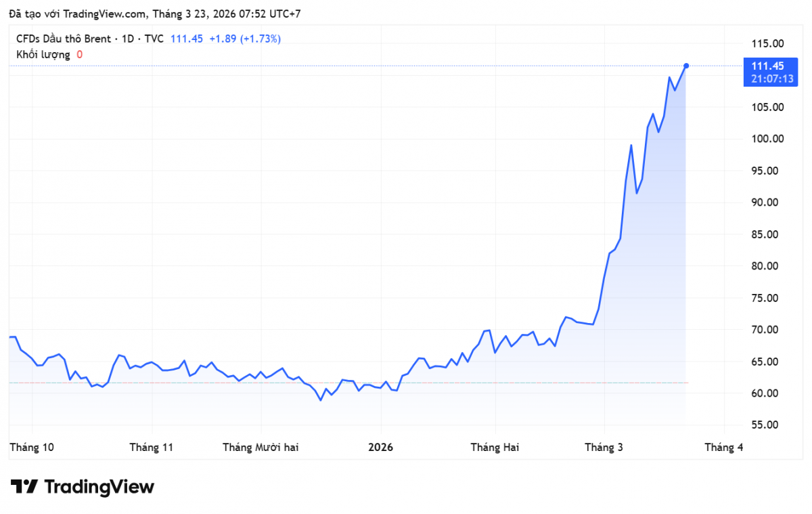Select Tháng Hai on the time axis
Viewport: 812px width, 514px height.
pyautogui.click(x=495, y=447)
